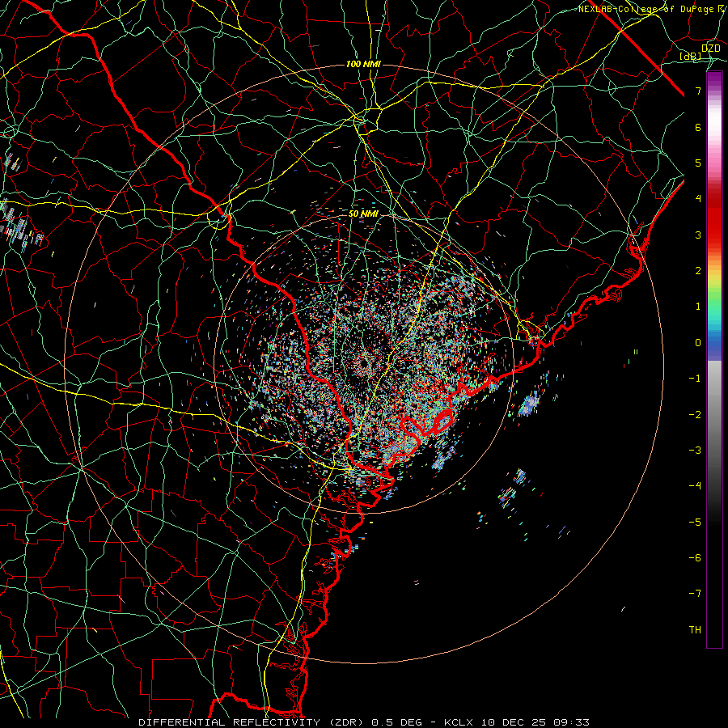The image size is (728, 728).
Task: Click the -7 value on the scale
Action: [x=695, y=593]
